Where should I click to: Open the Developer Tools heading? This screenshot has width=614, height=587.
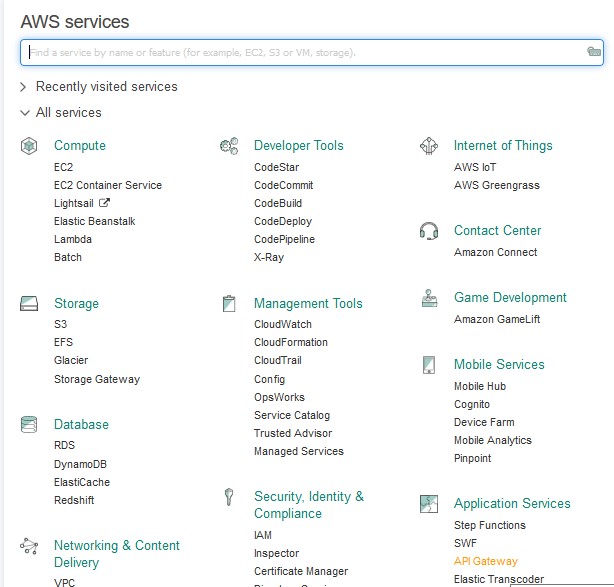[299, 146]
